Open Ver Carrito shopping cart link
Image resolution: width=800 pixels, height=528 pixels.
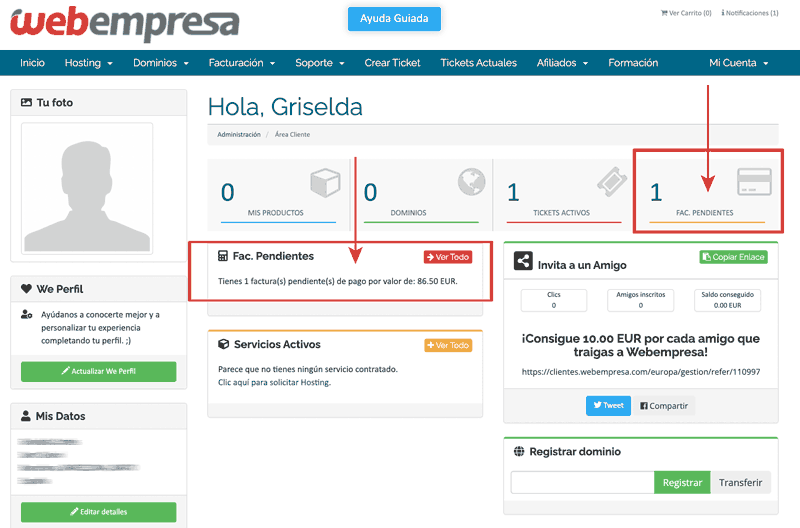pos(686,13)
